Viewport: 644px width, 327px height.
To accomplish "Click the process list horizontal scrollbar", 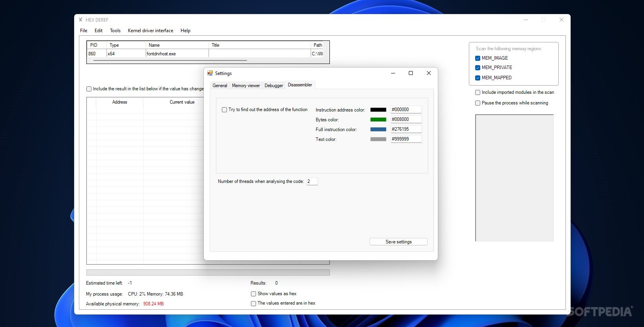I will pyautogui.click(x=170, y=60).
